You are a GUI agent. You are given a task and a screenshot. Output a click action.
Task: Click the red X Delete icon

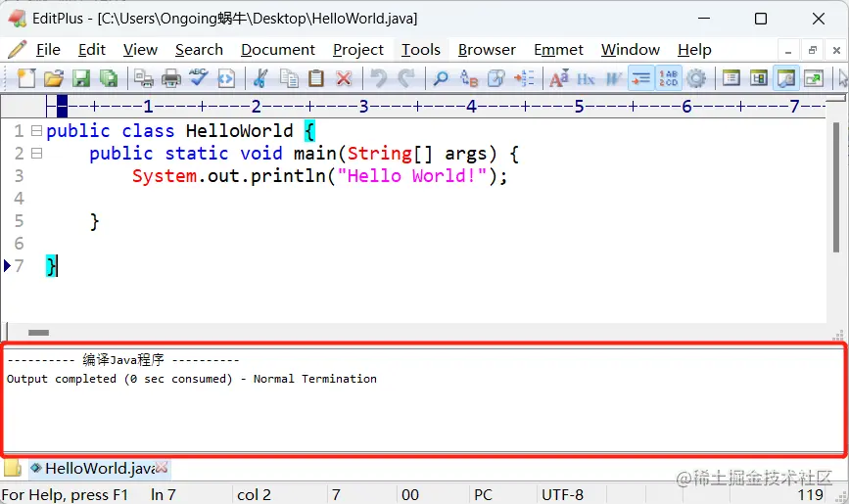point(344,78)
